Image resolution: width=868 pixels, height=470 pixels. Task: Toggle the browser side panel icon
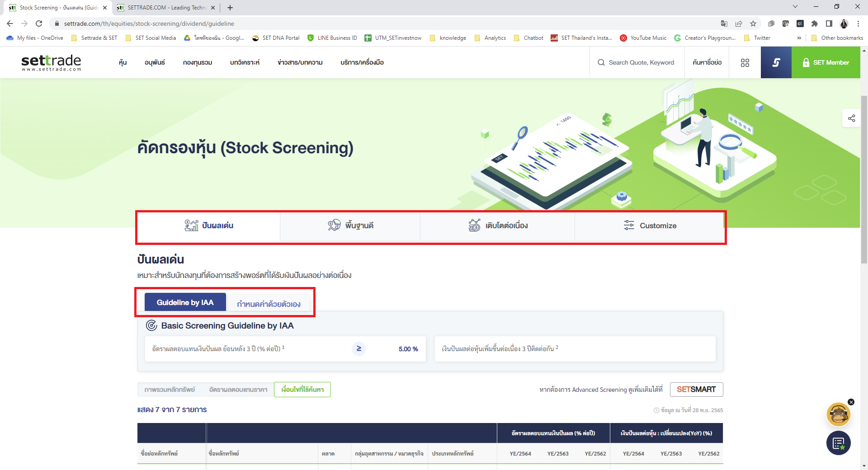829,23
